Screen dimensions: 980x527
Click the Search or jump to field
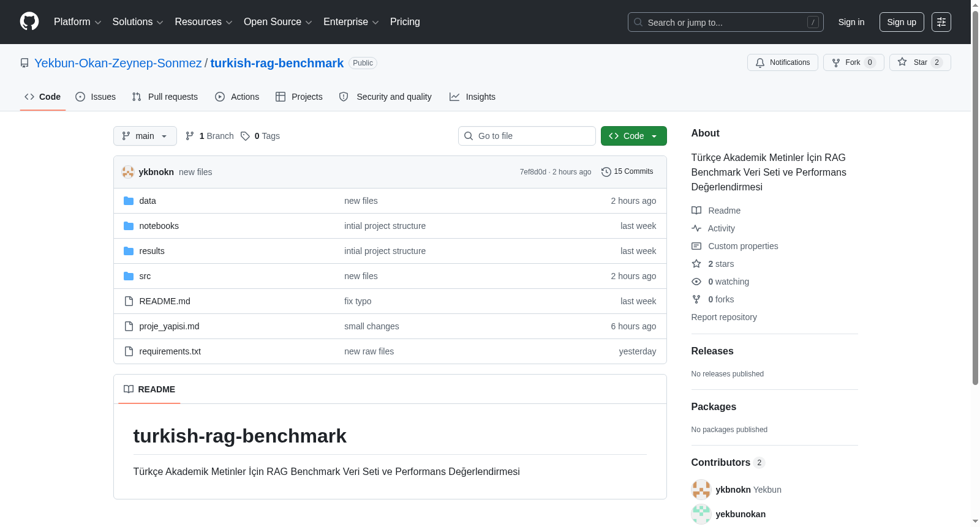pyautogui.click(x=726, y=22)
